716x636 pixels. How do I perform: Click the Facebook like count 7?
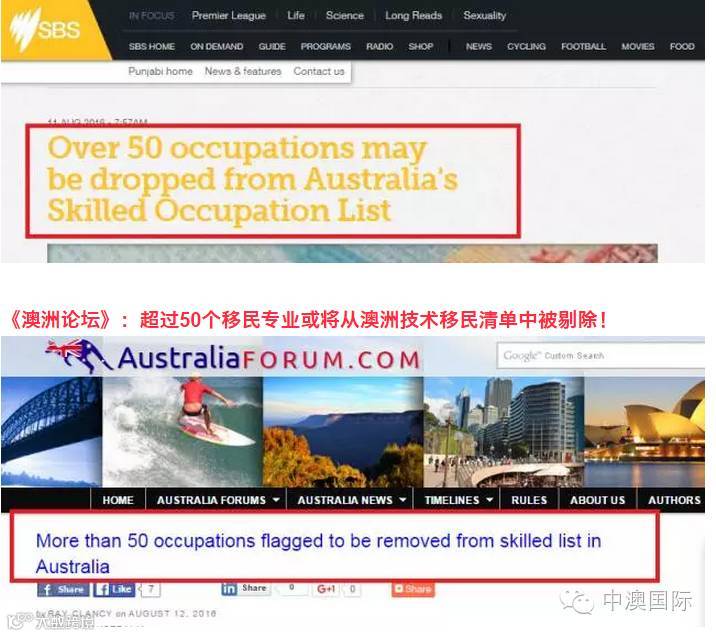(151, 589)
